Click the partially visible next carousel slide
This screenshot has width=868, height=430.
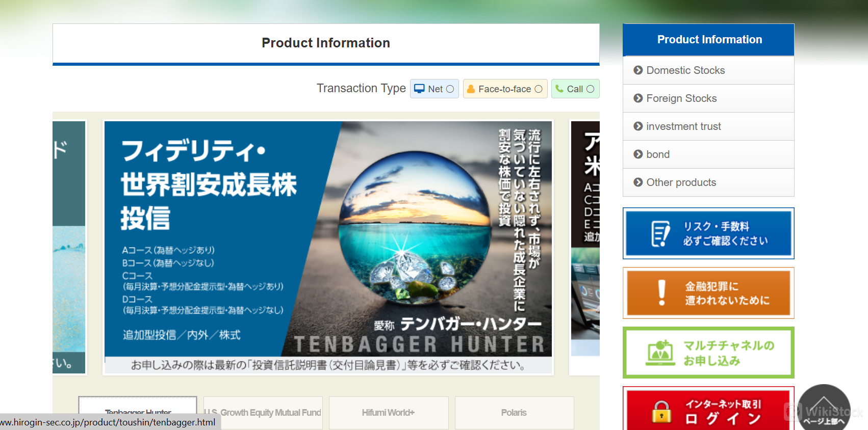click(585, 248)
